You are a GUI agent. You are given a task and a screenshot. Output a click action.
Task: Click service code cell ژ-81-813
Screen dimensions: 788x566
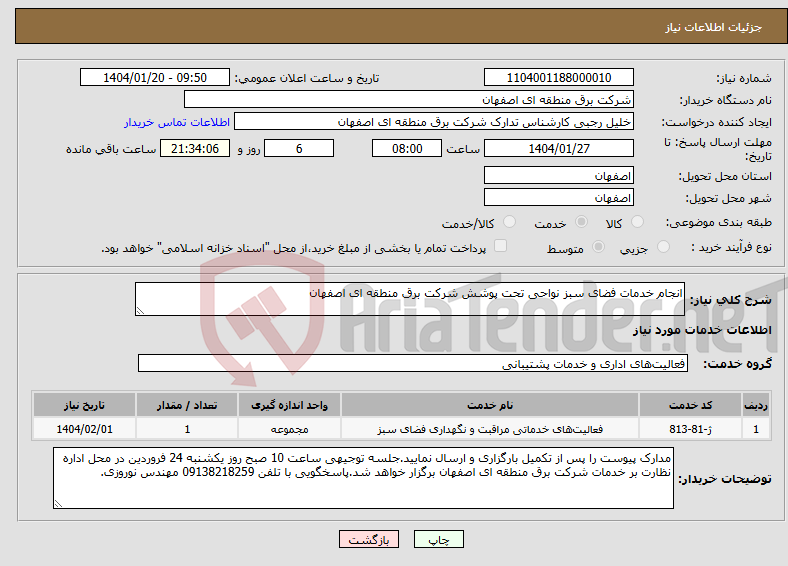pos(691,429)
